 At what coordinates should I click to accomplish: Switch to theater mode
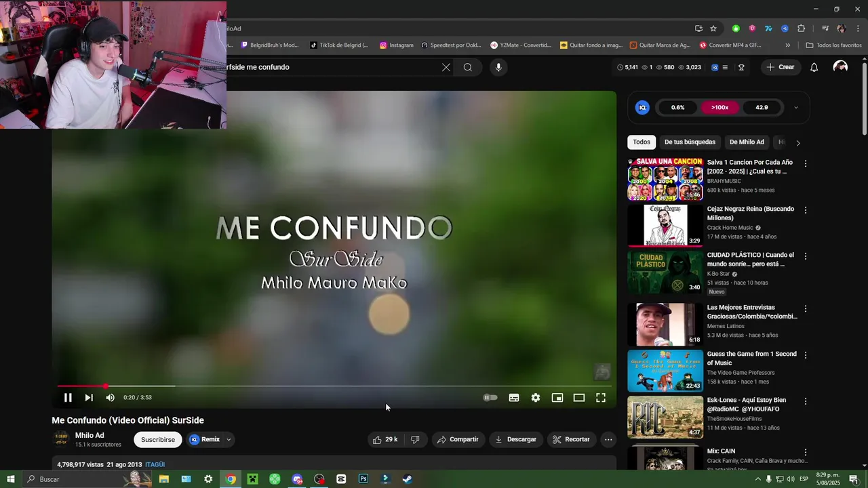coord(579,398)
